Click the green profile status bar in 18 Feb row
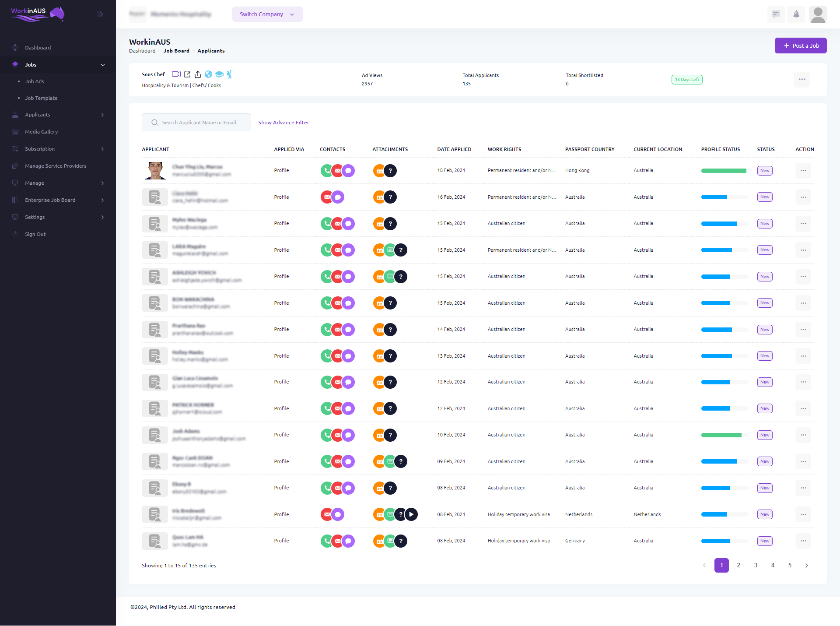Image resolution: width=840 pixels, height=626 pixels. tap(724, 171)
